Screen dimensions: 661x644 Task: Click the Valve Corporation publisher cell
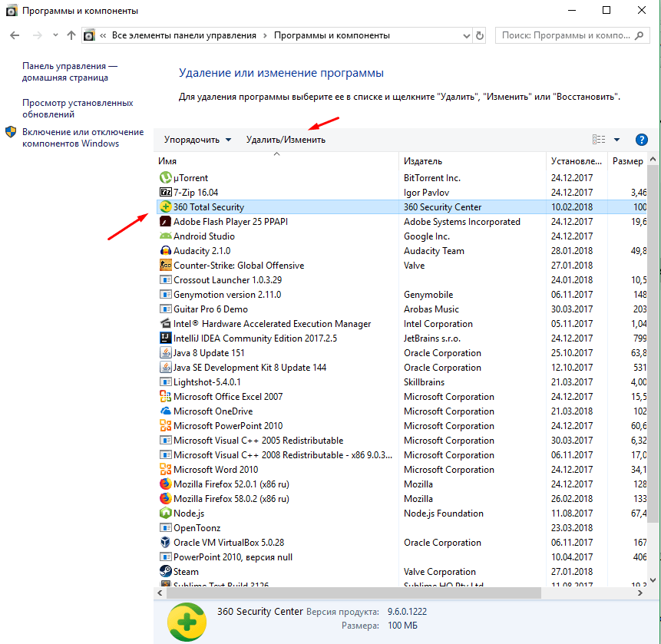[440, 572]
